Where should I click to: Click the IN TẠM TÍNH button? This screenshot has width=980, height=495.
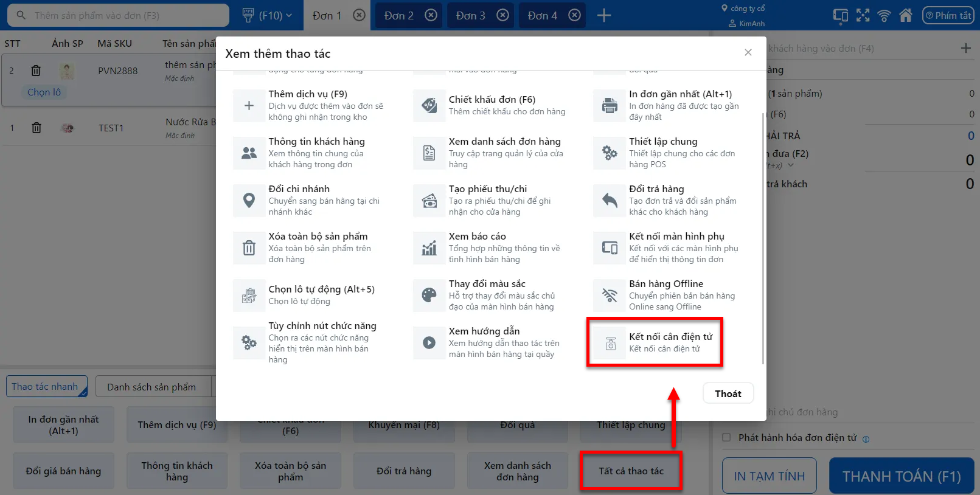pyautogui.click(x=770, y=476)
